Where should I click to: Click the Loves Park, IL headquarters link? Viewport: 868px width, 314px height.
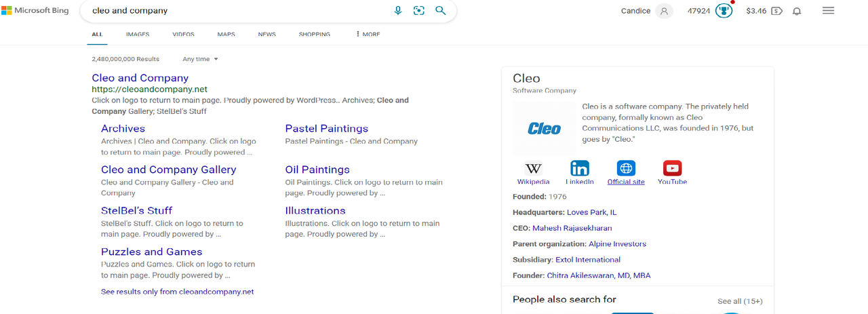[591, 212]
